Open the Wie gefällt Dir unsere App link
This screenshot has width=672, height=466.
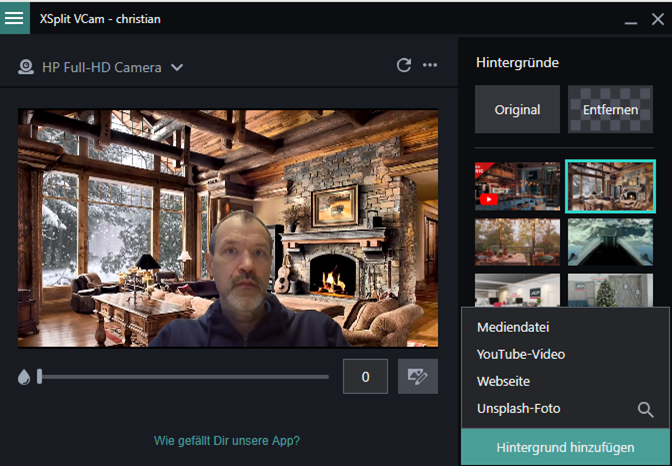[227, 441]
